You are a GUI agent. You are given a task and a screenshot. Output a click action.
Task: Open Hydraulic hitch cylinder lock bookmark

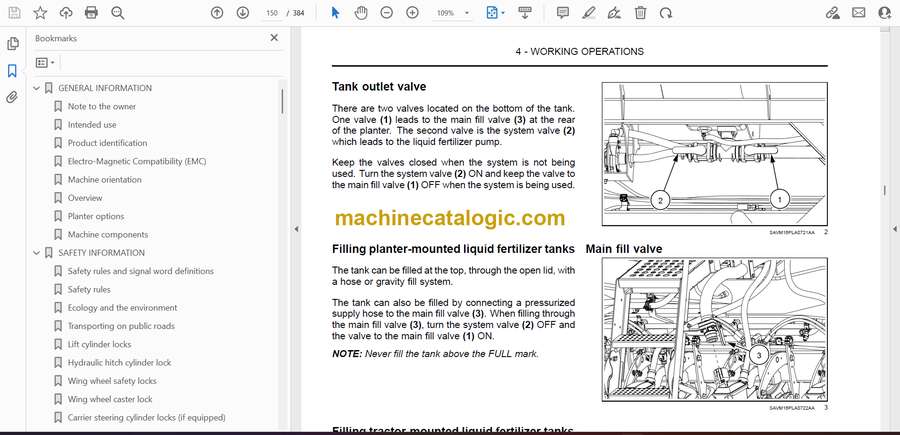tap(119, 363)
